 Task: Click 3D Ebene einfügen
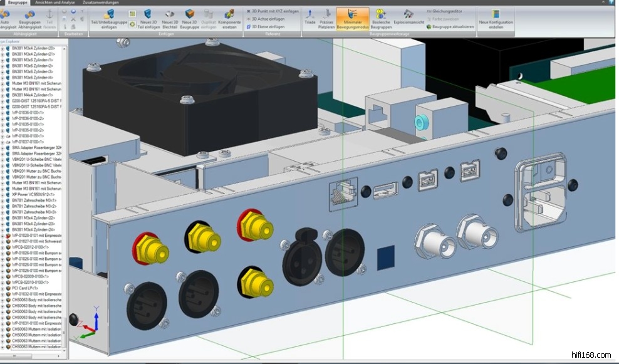(x=269, y=27)
